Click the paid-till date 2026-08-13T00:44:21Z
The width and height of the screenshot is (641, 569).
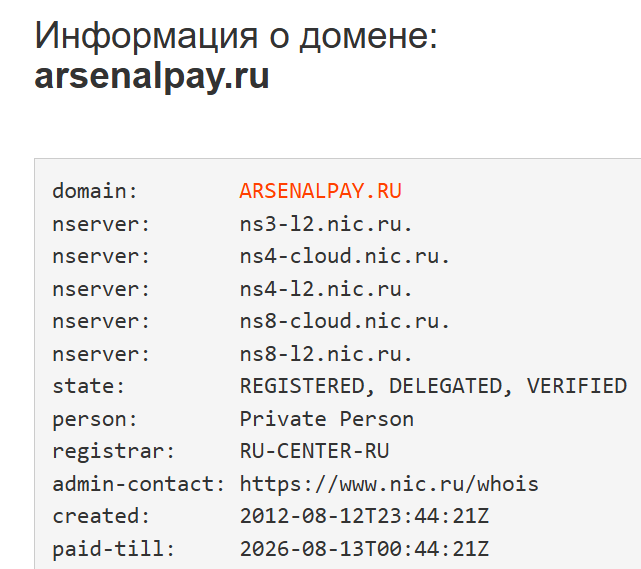click(x=364, y=549)
